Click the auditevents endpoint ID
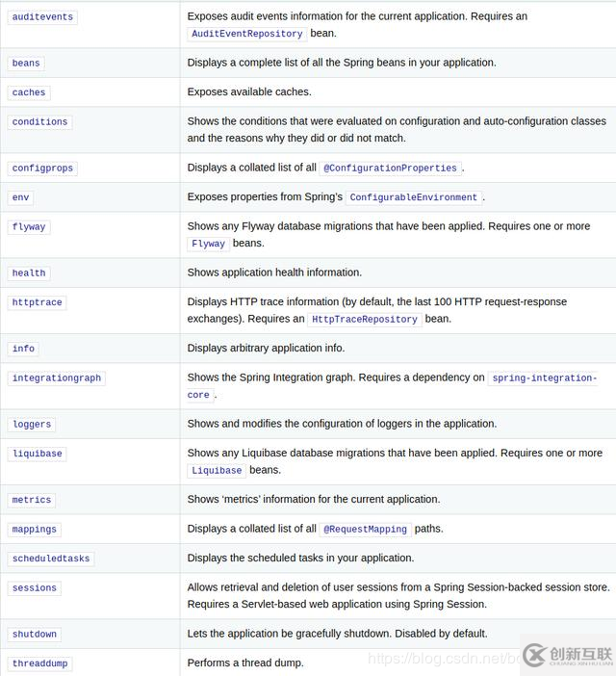 point(42,17)
